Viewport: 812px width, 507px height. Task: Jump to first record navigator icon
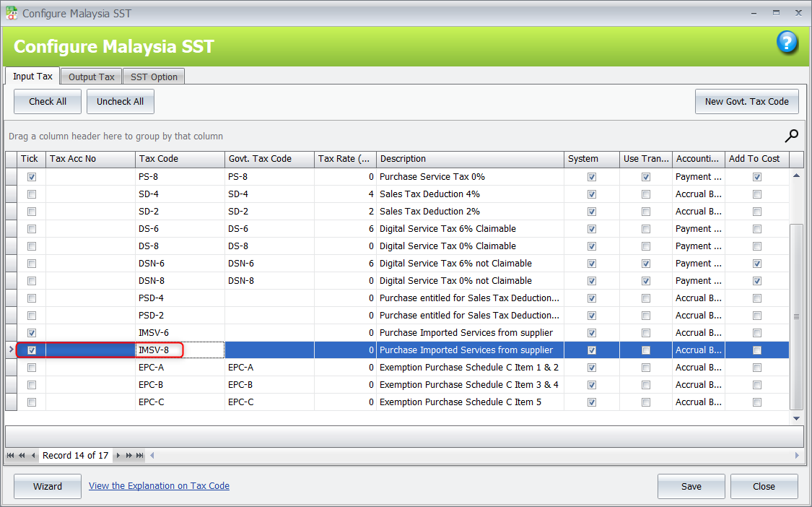pos(11,456)
